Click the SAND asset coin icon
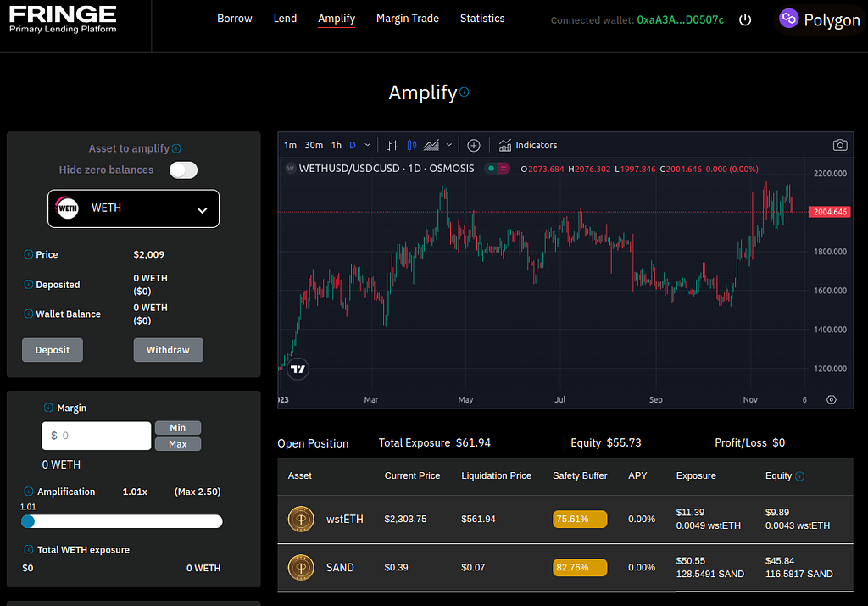Viewport: 868px width, 606px height. tap(301, 567)
